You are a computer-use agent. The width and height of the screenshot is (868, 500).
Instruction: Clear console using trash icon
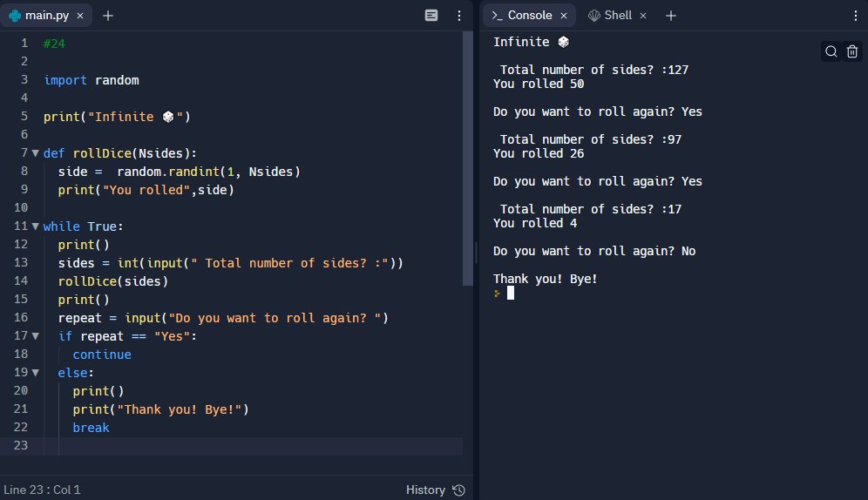[852, 51]
